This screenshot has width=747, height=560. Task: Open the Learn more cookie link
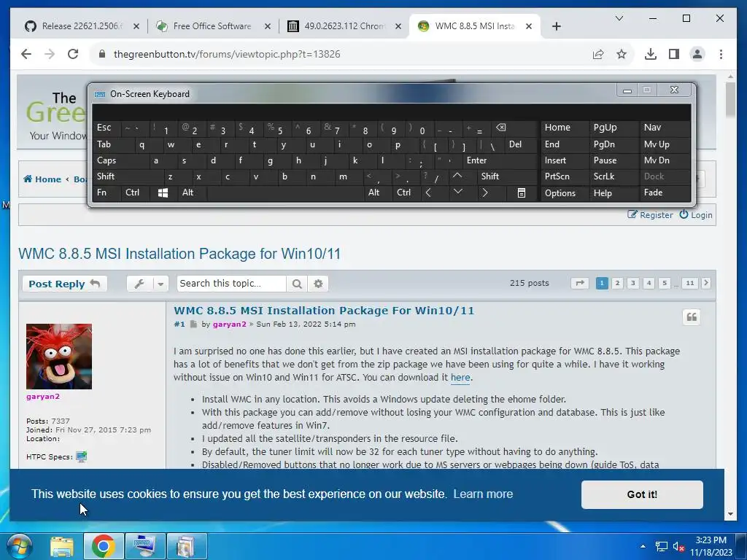pyautogui.click(x=483, y=494)
